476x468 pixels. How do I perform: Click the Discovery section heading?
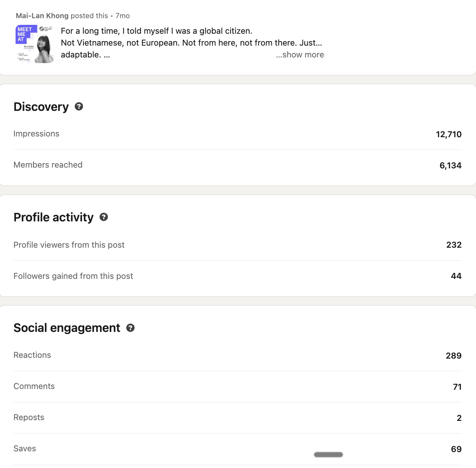click(x=41, y=107)
